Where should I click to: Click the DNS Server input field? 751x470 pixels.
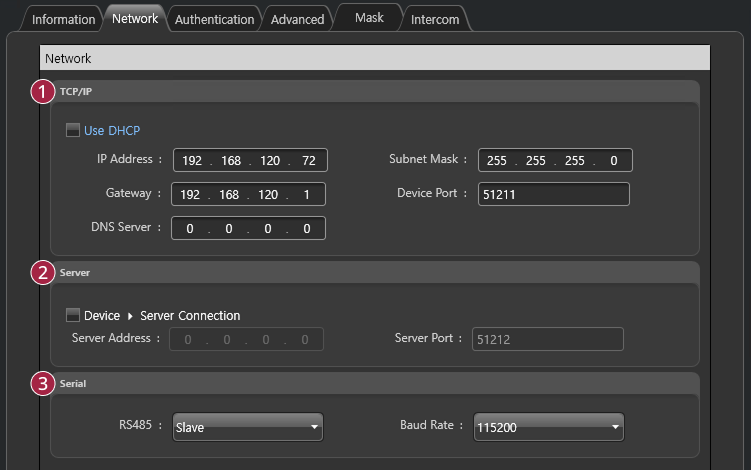(248, 229)
